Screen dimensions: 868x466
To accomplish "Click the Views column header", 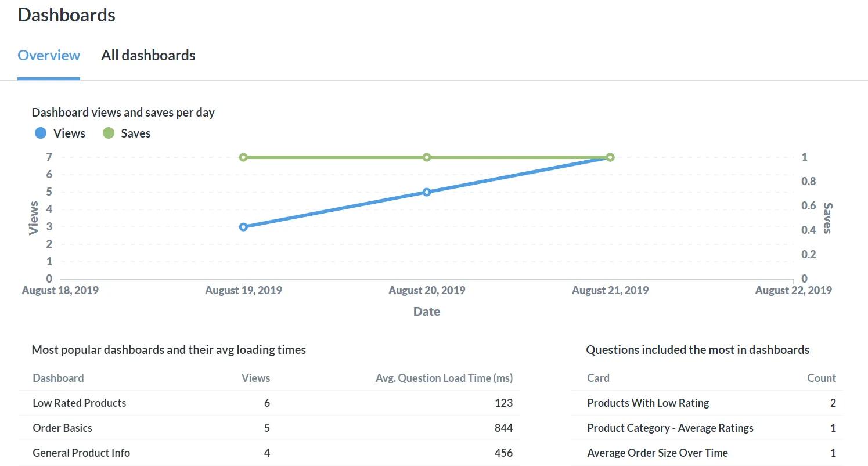I will tap(256, 378).
